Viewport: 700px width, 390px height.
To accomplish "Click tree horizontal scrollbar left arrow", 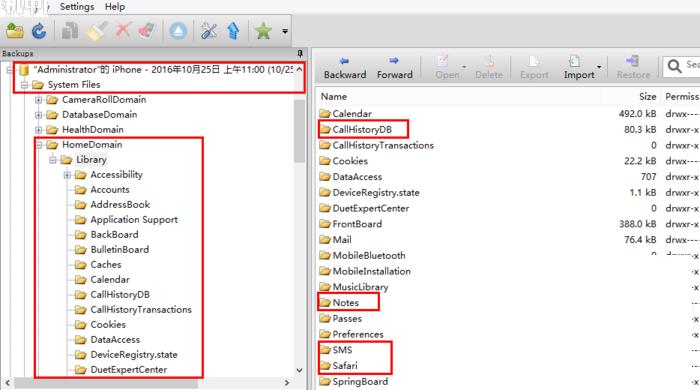I will tap(8, 383).
